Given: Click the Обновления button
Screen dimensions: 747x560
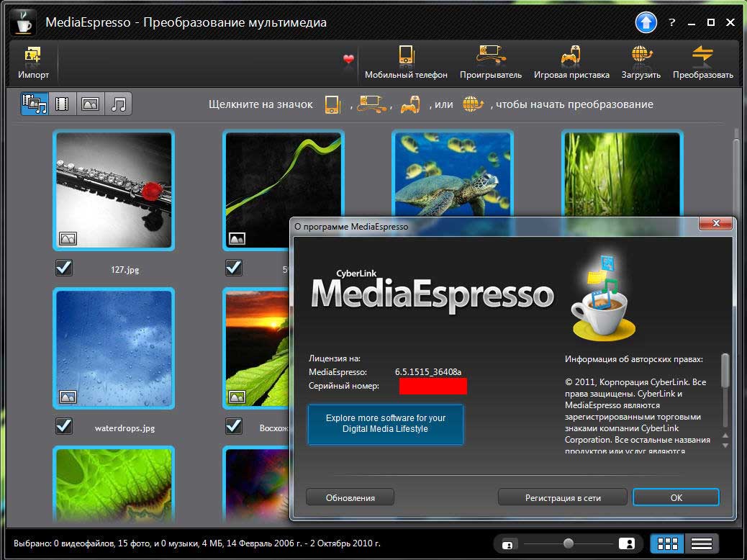Looking at the screenshot, I should coord(350,497).
